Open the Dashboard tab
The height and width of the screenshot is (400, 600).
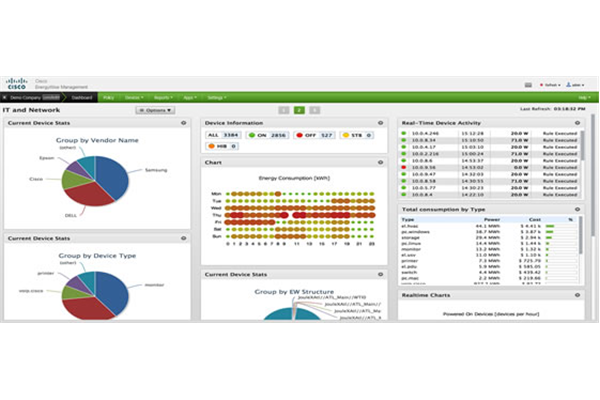[82, 98]
